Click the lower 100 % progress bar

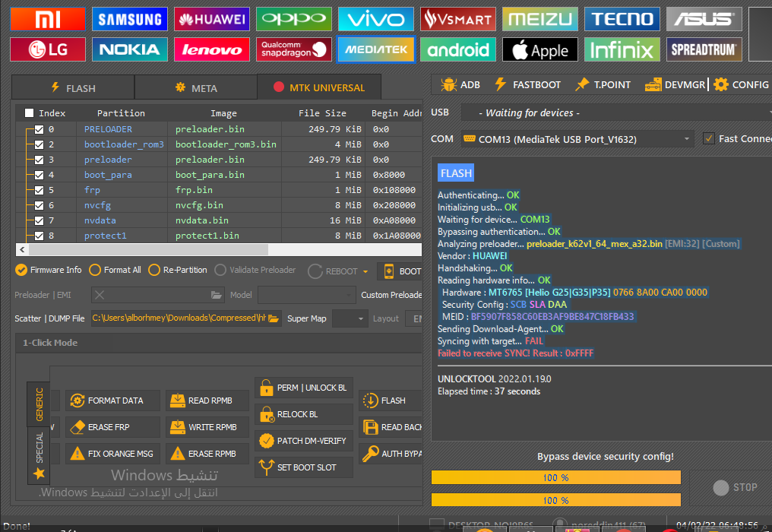click(x=556, y=500)
